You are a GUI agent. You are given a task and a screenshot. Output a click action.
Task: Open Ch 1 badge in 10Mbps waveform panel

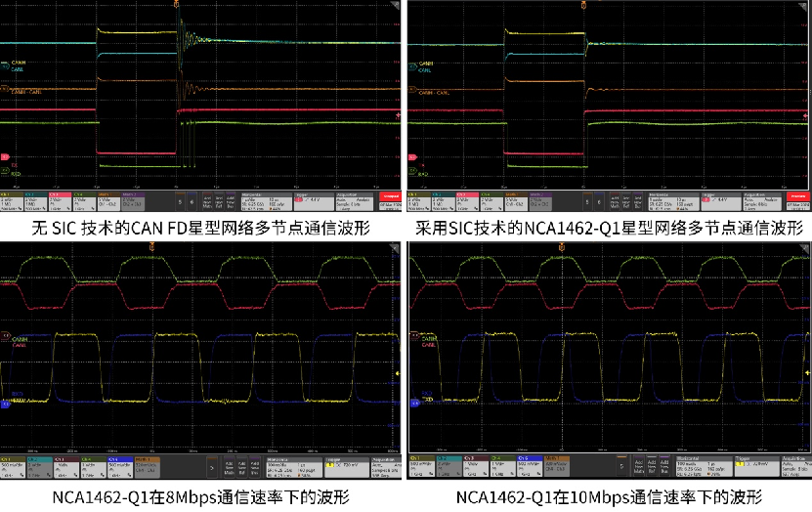click(x=422, y=467)
